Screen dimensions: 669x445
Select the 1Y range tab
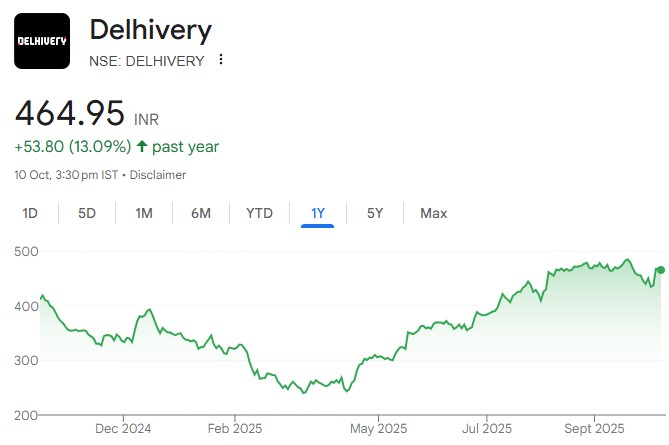tap(318, 213)
